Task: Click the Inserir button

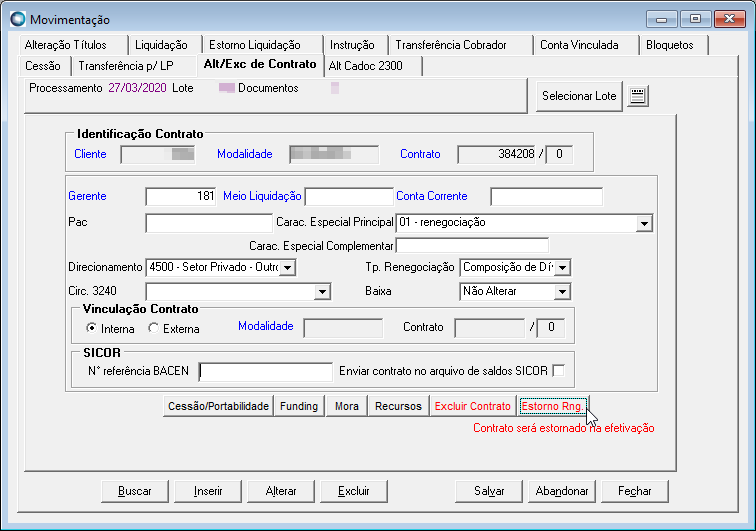Action: (208, 491)
